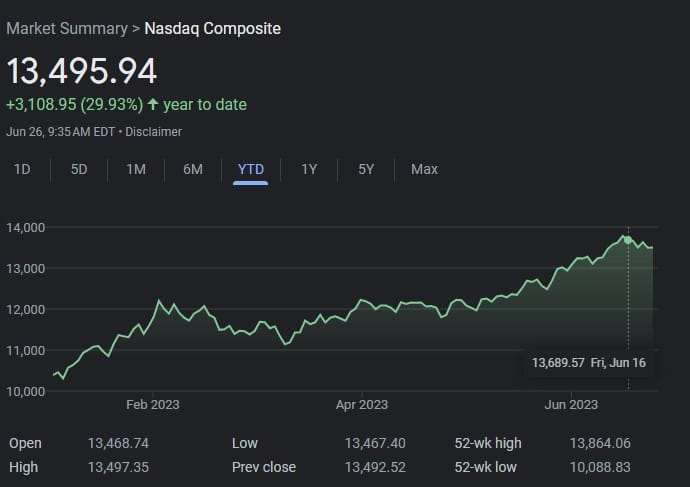Click the Jun 26, 9:35 AM EDT timestamp

tap(61, 132)
